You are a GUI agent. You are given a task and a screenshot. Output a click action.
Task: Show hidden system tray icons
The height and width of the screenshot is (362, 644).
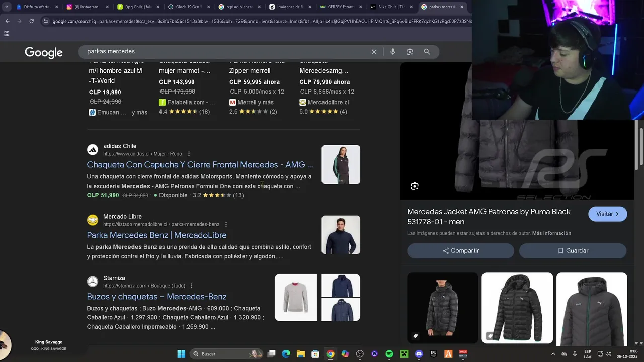click(553, 354)
